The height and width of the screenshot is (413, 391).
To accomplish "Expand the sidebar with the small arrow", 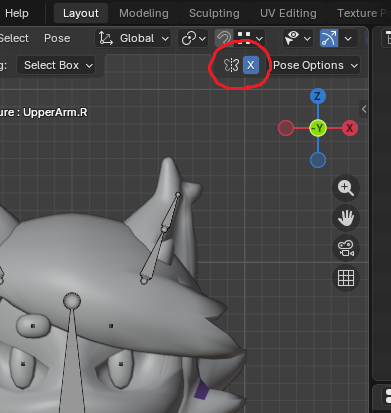I will pos(364,109).
